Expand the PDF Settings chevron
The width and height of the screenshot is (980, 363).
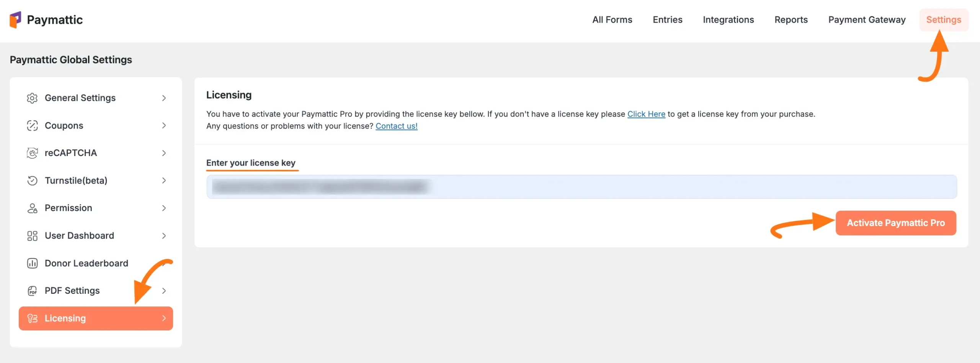click(x=164, y=291)
